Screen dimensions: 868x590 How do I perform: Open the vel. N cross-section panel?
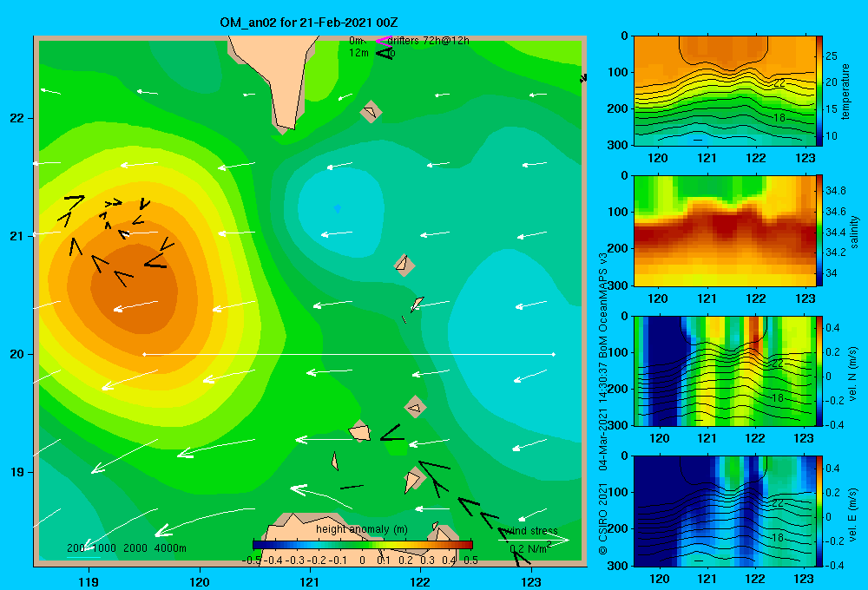(x=724, y=370)
